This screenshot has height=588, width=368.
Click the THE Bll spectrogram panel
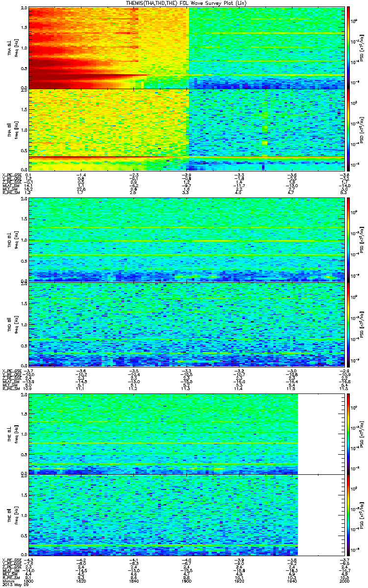click(x=186, y=514)
